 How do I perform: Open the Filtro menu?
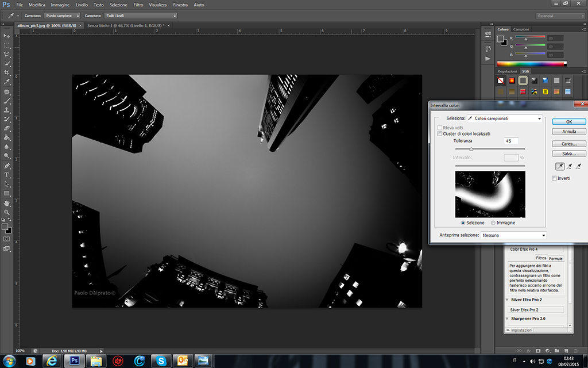click(138, 5)
